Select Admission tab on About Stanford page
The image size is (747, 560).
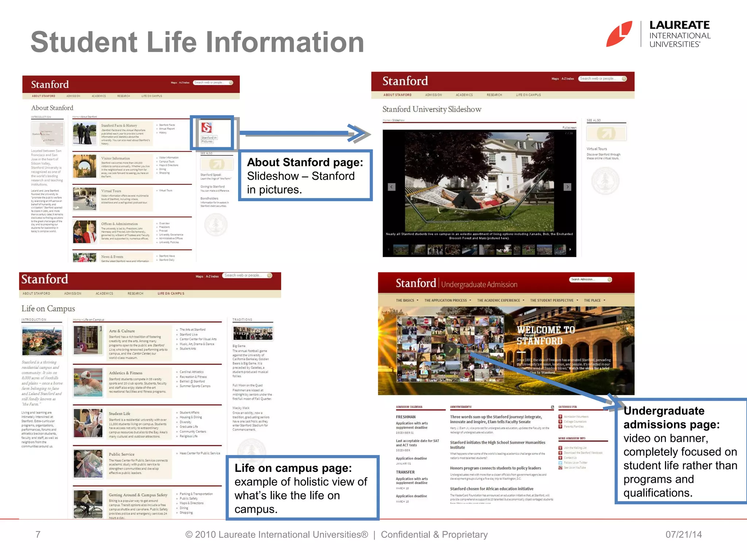pos(73,96)
